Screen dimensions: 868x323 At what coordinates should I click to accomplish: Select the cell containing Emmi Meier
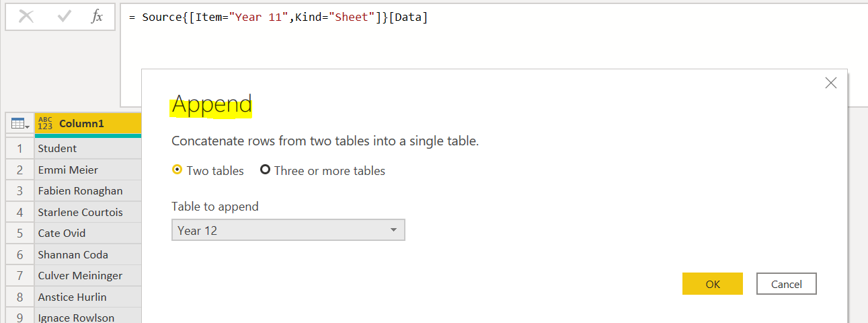(x=87, y=170)
